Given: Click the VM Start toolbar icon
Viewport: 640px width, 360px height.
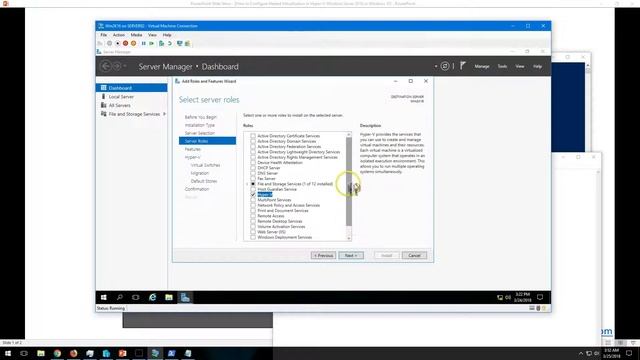Looking at the screenshot, I should pyautogui.click(x=109, y=43).
